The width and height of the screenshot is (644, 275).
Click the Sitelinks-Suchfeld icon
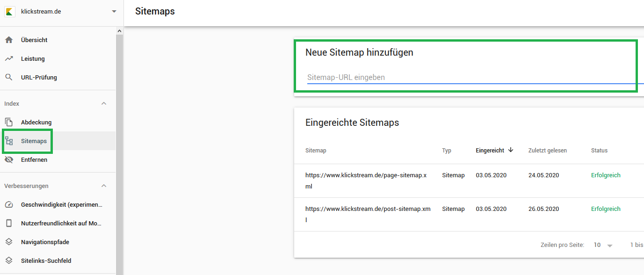click(9, 261)
